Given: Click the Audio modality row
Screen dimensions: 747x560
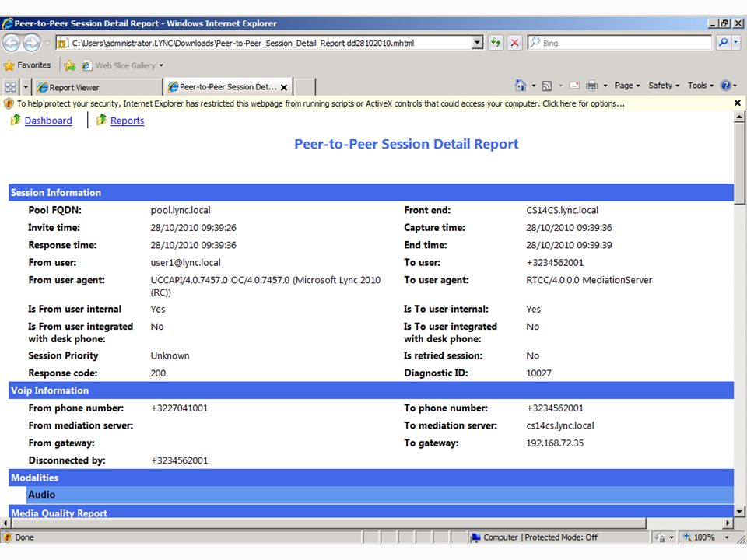Looking at the screenshot, I should (381, 495).
